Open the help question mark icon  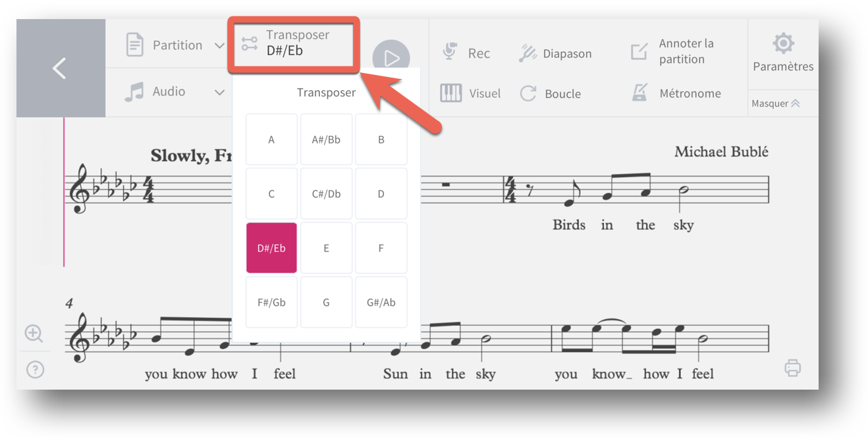[35, 370]
